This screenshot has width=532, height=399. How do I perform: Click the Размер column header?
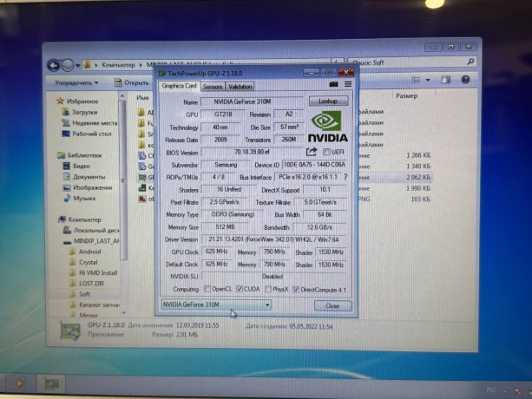click(406, 96)
